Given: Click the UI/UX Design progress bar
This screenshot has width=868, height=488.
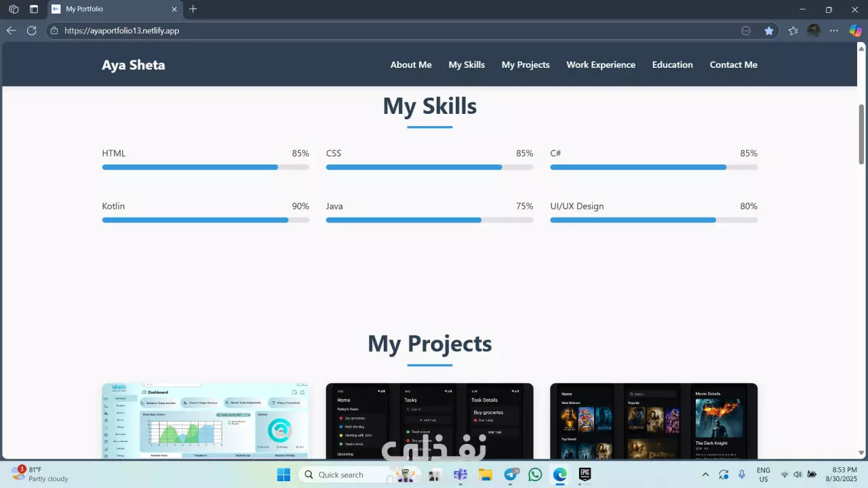Looking at the screenshot, I should pyautogui.click(x=654, y=220).
